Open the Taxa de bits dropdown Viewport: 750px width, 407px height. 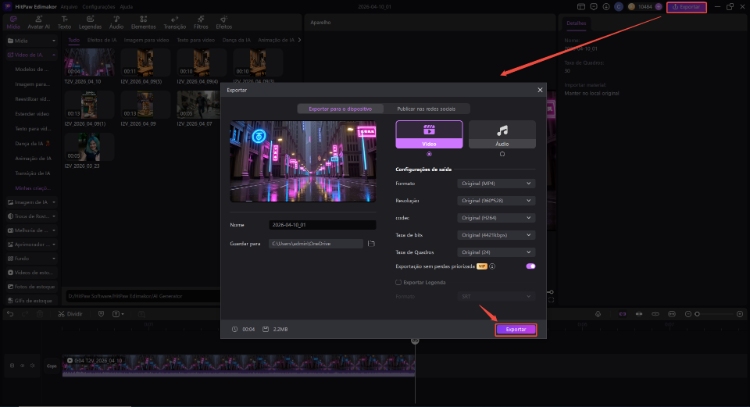click(496, 235)
